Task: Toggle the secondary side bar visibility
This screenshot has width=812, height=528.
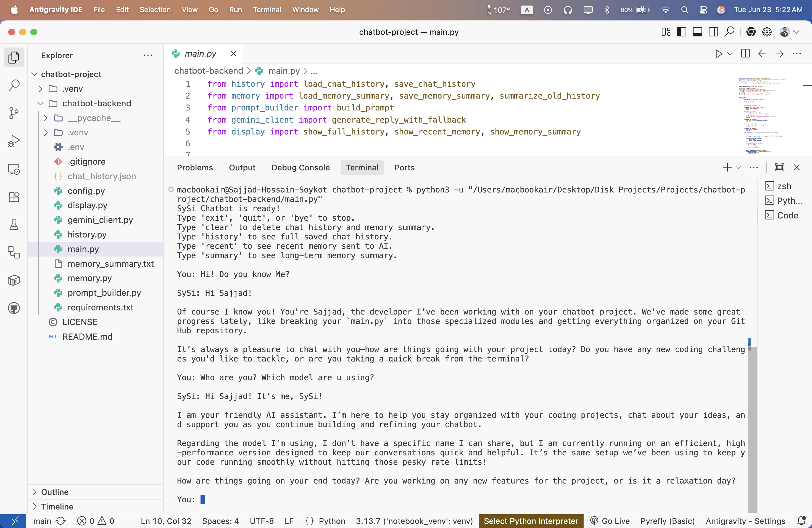Action: (713, 32)
